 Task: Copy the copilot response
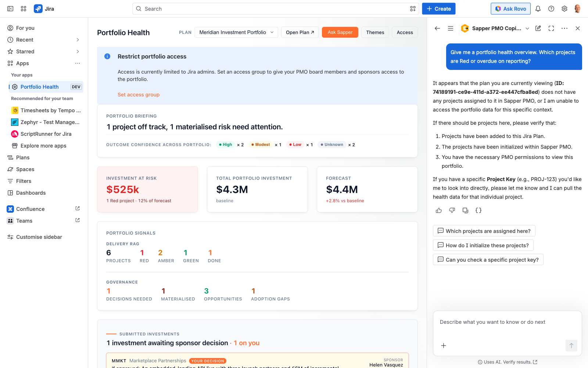(x=465, y=210)
